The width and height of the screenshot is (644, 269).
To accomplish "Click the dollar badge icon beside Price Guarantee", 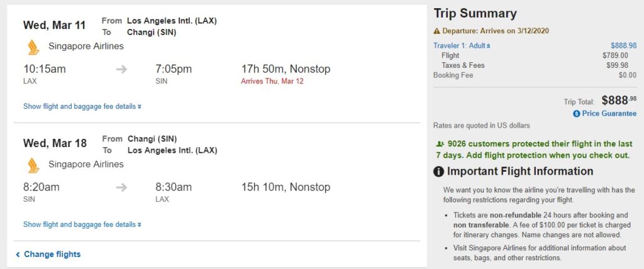I will tap(576, 114).
